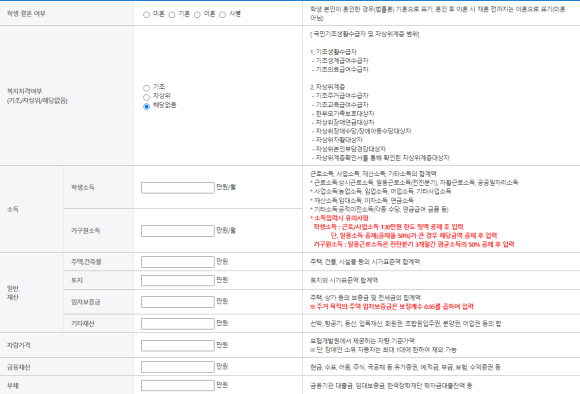This screenshot has height=394, width=580.
Task: Click the 2. 차상위계층 heading text
Action: [327, 87]
